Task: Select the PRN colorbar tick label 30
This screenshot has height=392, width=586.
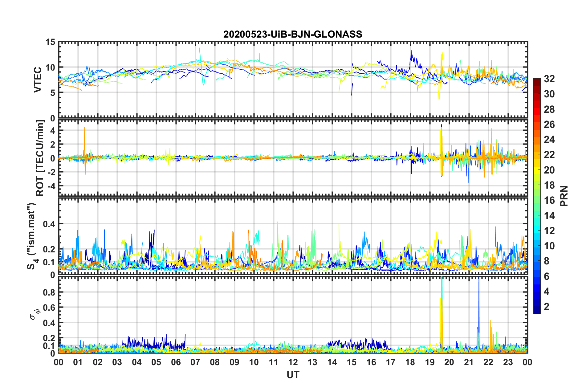Action: [x=549, y=94]
